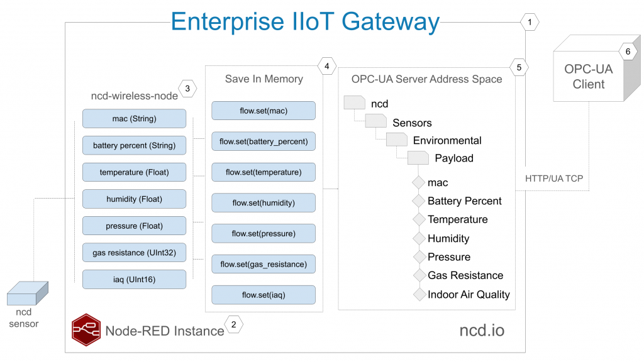Expand the Environmental folder
This screenshot has height=362, width=644.
(x=397, y=140)
